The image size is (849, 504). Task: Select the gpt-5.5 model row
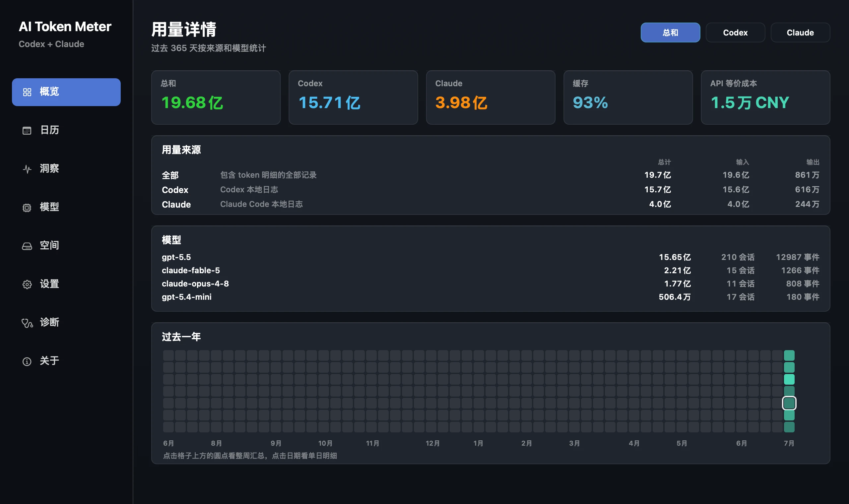point(491,257)
